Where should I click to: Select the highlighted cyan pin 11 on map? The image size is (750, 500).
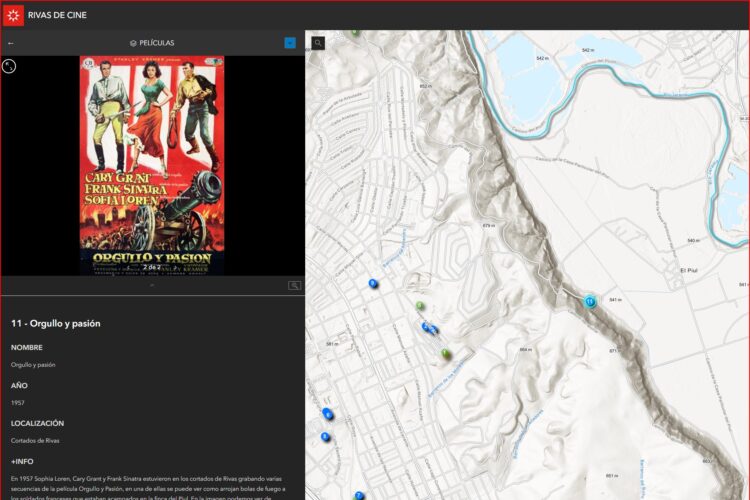click(590, 301)
